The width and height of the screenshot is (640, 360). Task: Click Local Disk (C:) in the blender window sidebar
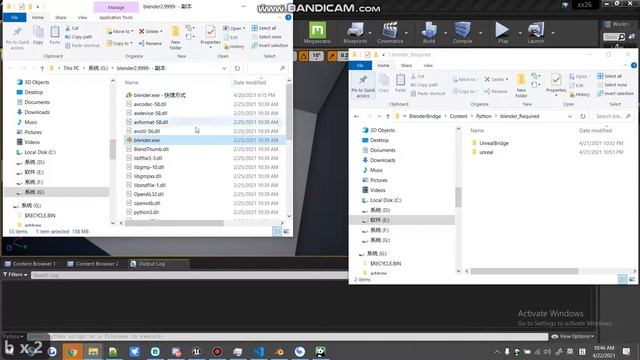[40, 152]
